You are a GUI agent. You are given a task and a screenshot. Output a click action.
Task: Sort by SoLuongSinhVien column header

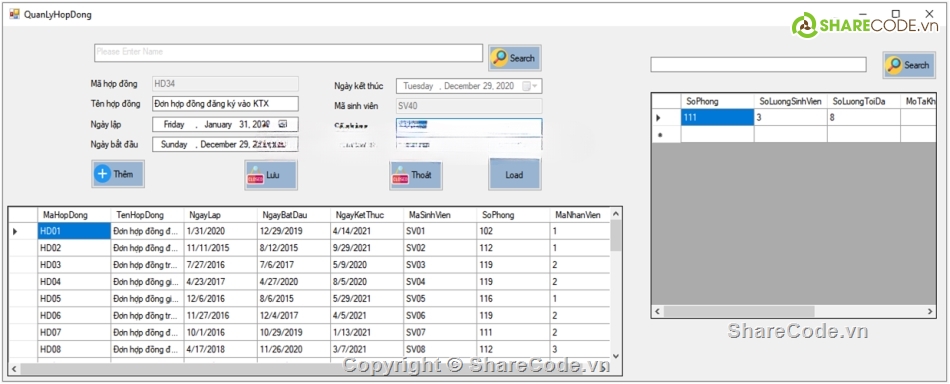791,101
